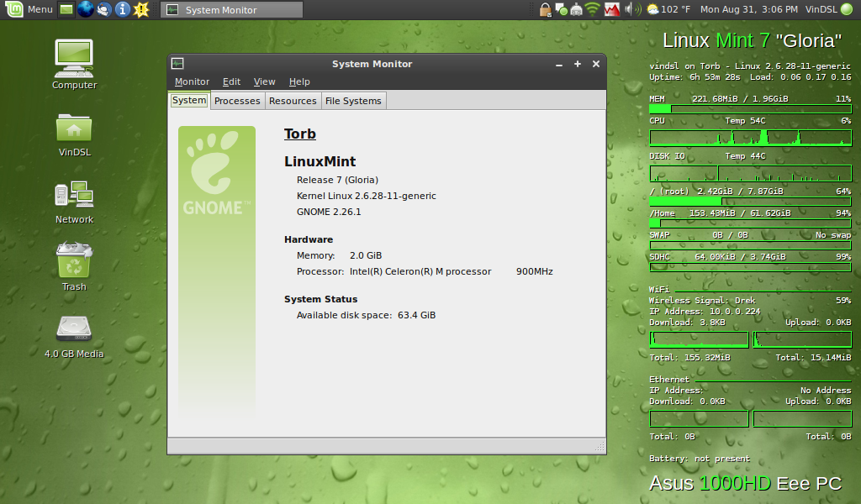Click the Kernel Linux 2.6.28-11-generic line

coord(367,196)
